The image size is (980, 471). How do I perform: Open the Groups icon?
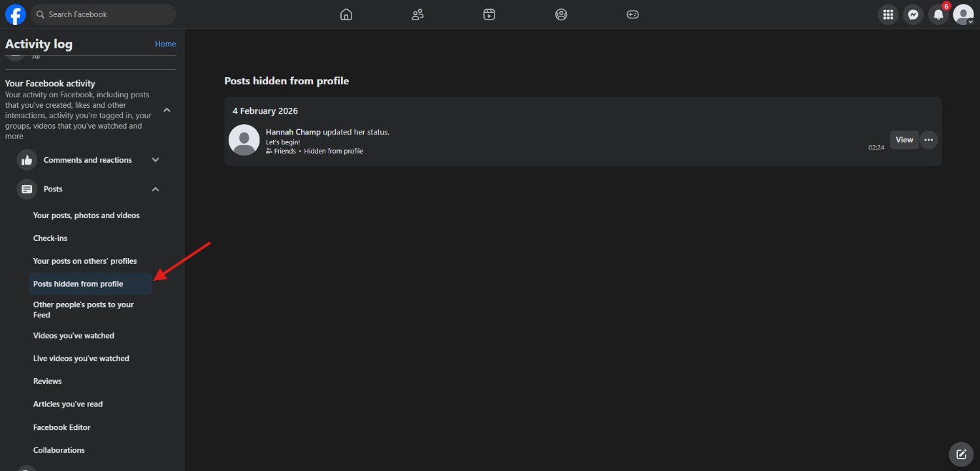(x=561, y=14)
